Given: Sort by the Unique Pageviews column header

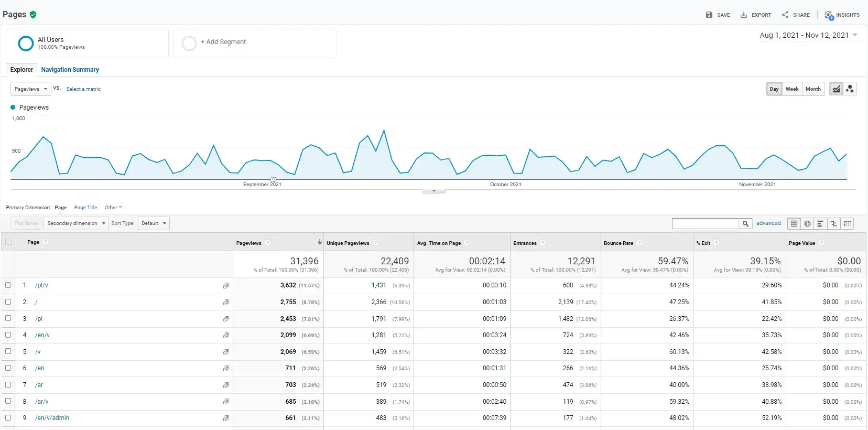Looking at the screenshot, I should coord(348,243).
